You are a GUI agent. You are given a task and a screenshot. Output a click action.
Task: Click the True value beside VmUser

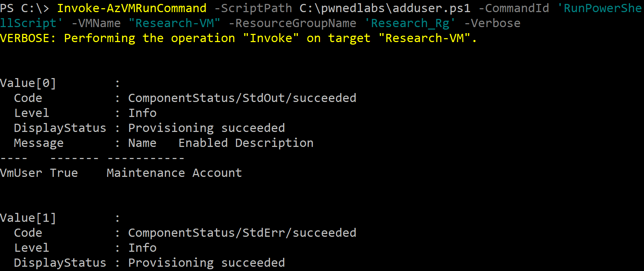(x=64, y=173)
